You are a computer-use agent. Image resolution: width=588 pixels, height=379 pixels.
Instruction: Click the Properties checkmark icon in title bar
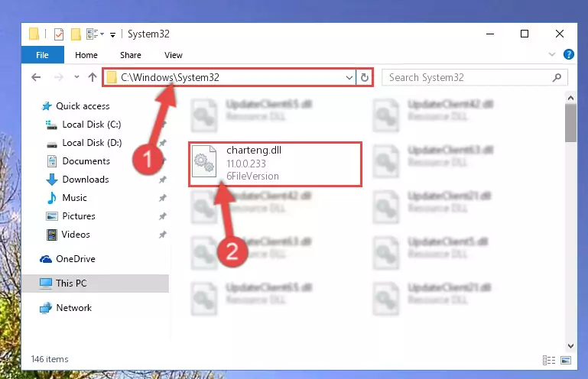pyautogui.click(x=59, y=34)
